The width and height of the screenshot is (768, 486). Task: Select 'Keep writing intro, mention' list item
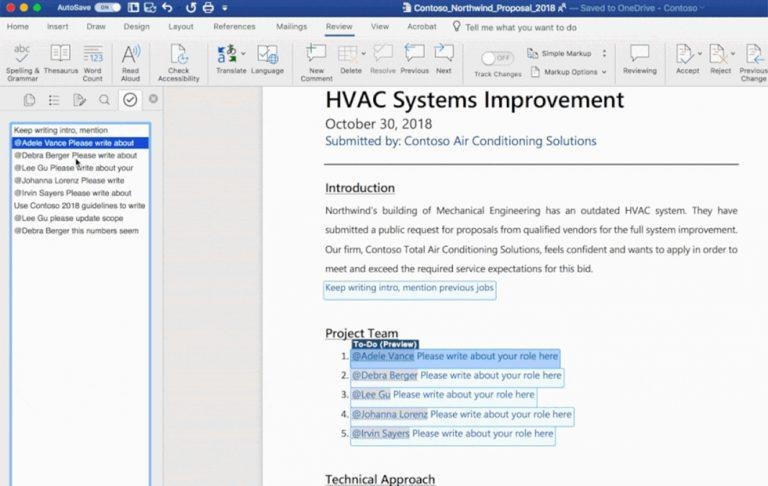tap(80, 130)
